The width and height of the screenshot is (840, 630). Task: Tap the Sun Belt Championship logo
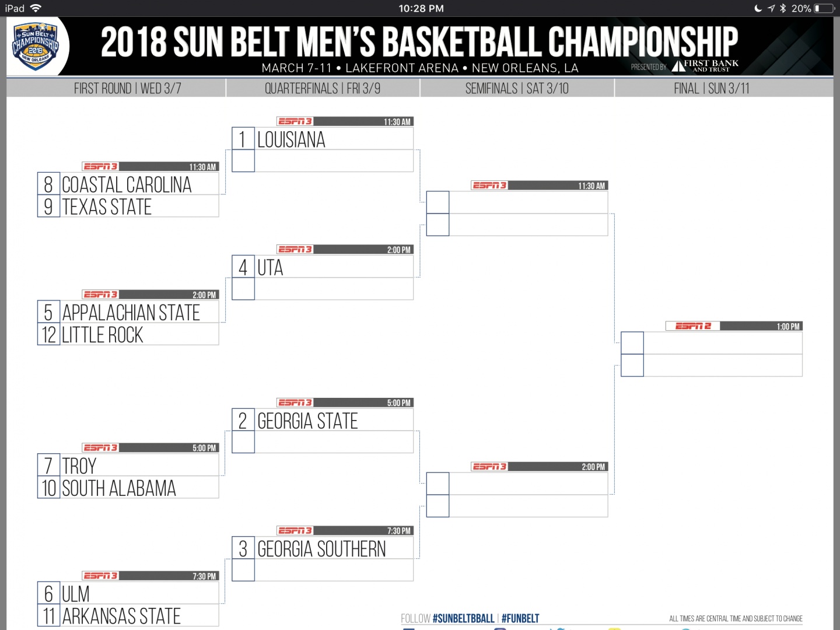tap(36, 46)
